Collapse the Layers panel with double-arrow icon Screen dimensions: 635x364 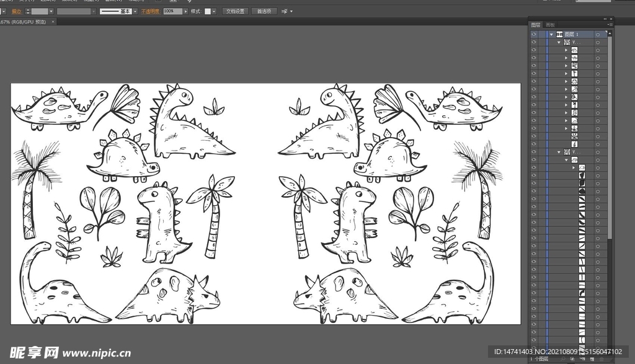coord(605,19)
